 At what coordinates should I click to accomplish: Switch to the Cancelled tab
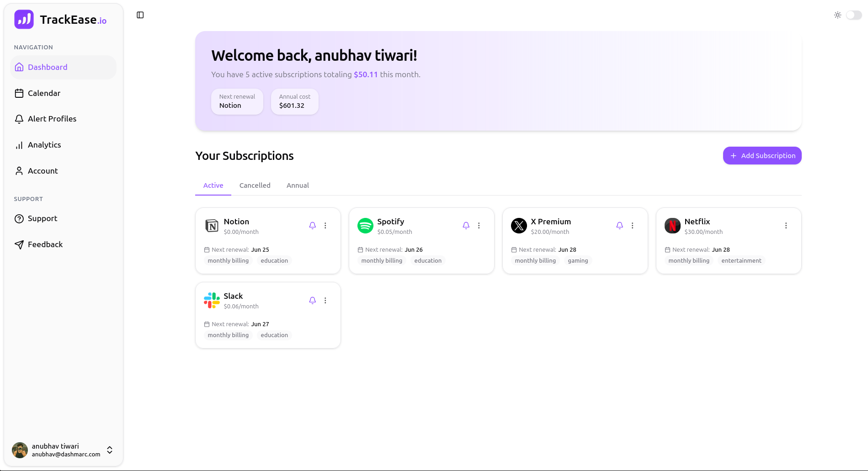click(255, 185)
